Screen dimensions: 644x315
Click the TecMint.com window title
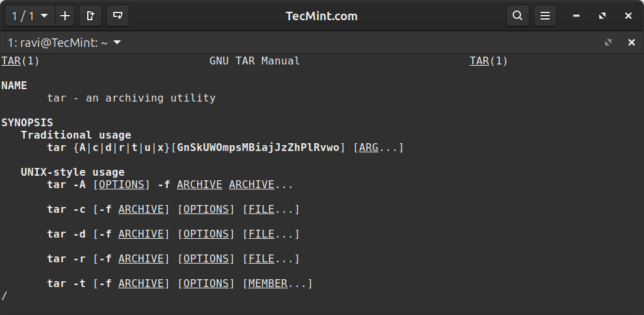pos(321,16)
